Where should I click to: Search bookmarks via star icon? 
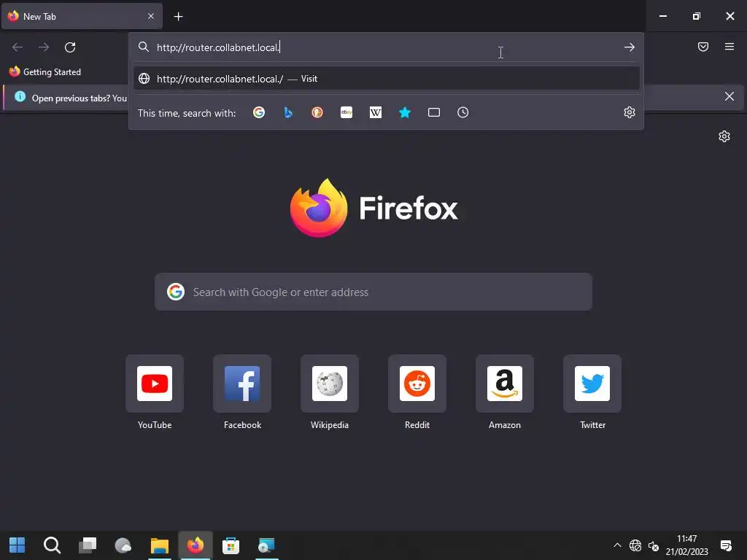click(x=404, y=112)
